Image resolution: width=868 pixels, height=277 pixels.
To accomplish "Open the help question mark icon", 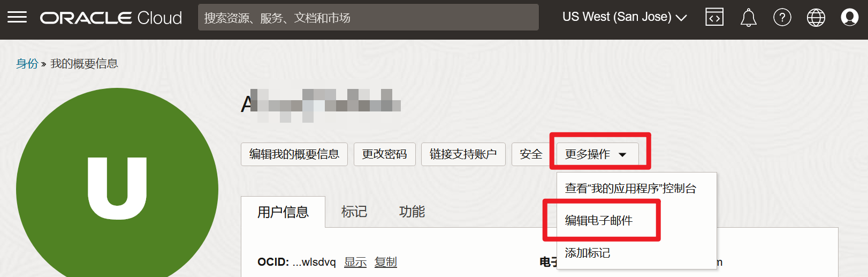I will (782, 18).
